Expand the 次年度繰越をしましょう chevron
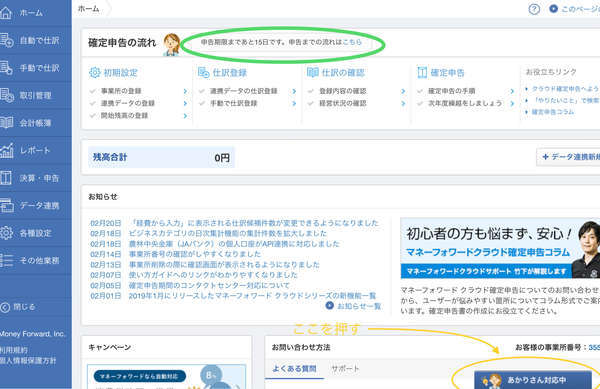The height and width of the screenshot is (389, 600). 512,103
